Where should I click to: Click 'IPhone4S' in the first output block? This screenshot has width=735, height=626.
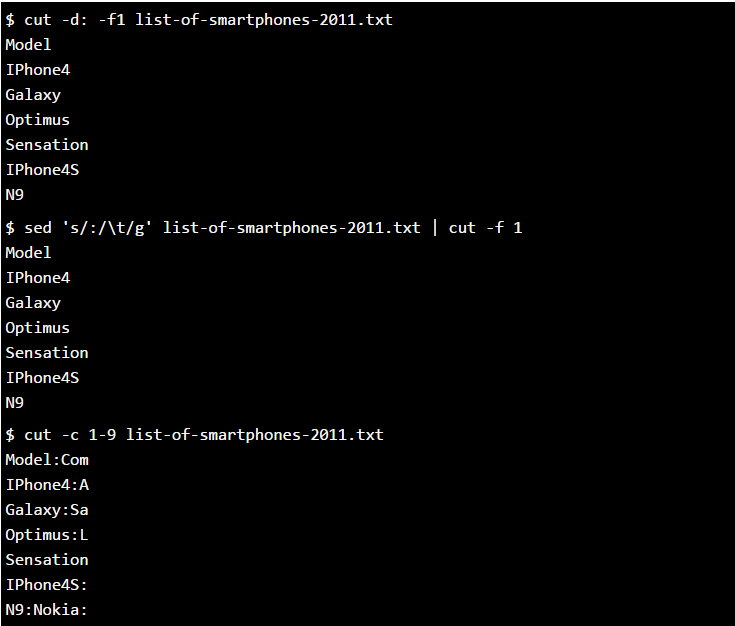point(42,170)
